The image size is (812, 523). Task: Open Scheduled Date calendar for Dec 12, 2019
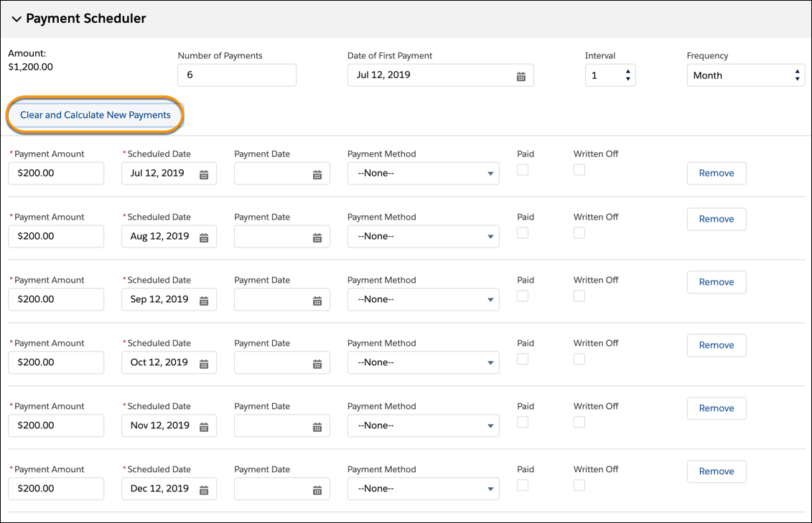(x=204, y=491)
